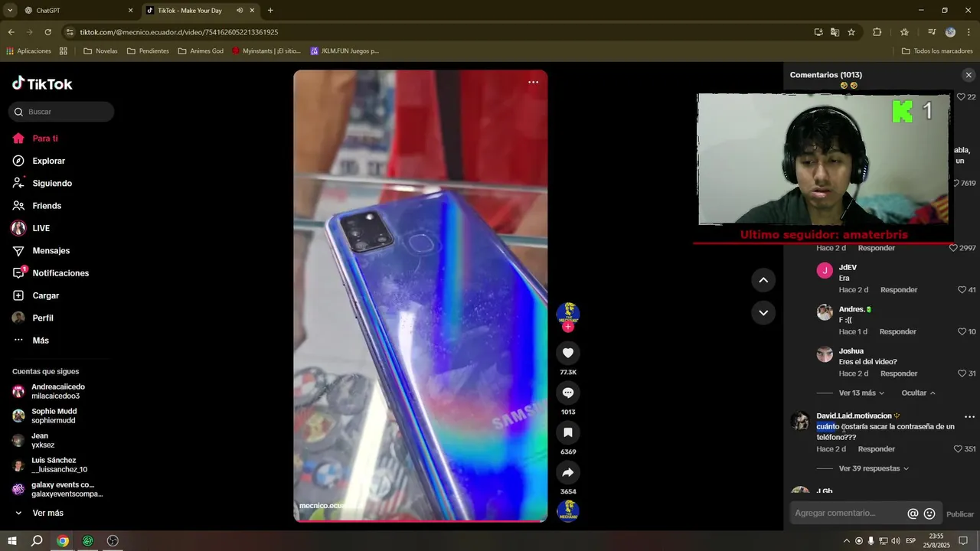This screenshot has height=551, width=980.
Task: Open options for David.Laid.motivacion's comment
Action: (969, 417)
